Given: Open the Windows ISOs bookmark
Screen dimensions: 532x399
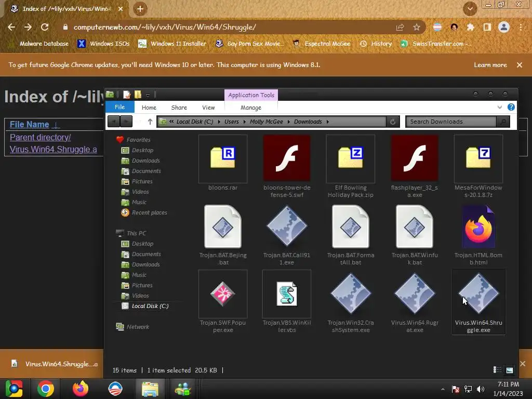Looking at the screenshot, I should [x=104, y=44].
